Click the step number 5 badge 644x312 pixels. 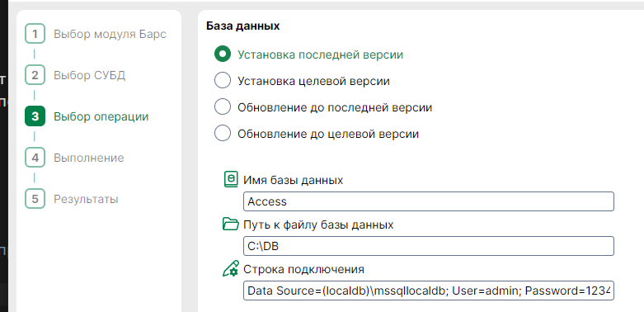35,199
